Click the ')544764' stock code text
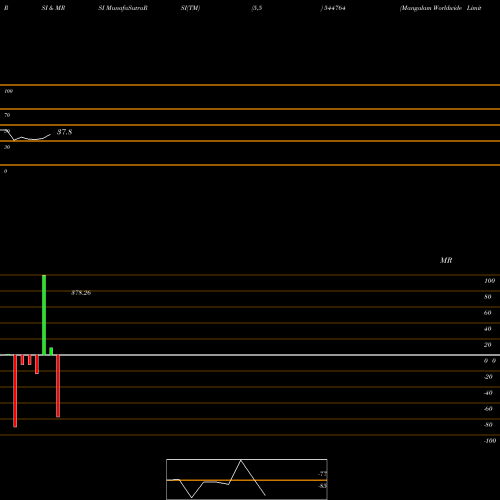 tap(333, 8)
